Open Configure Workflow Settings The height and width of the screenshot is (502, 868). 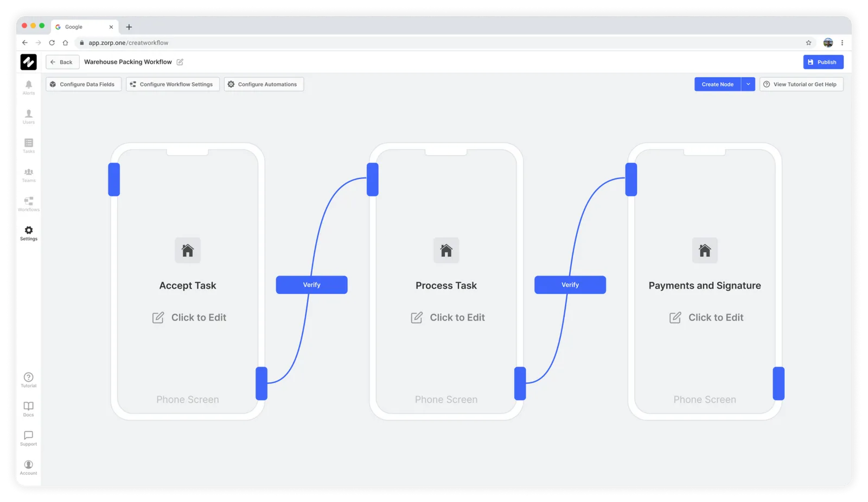pyautogui.click(x=173, y=84)
